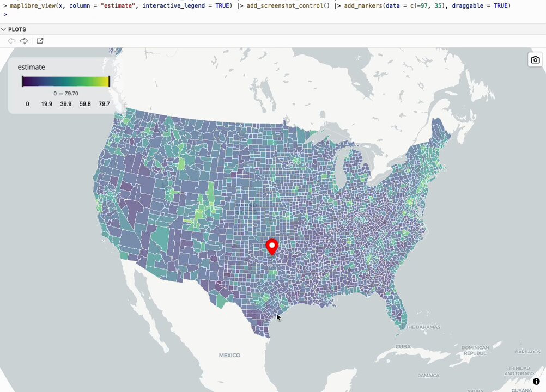Viewport: 546px width, 392px height.
Task: Click the TRINIDAD AND TOBAGO map label
Action: pos(519,371)
